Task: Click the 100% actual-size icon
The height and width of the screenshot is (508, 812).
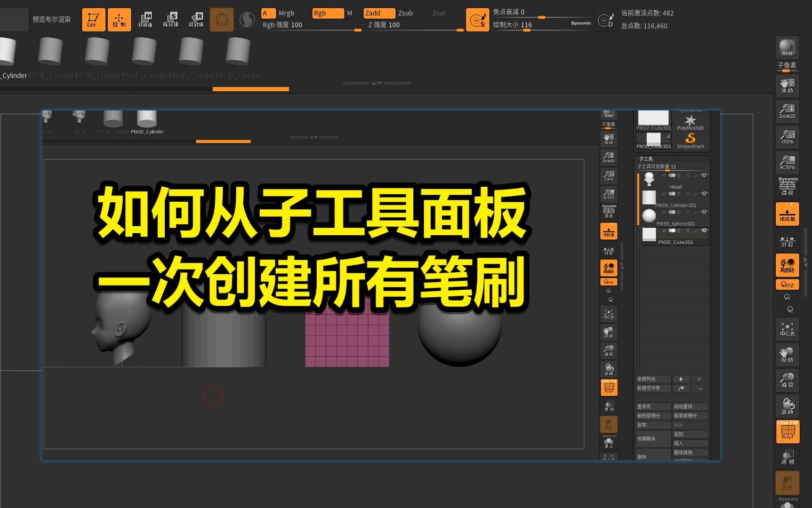Action: coord(787,137)
